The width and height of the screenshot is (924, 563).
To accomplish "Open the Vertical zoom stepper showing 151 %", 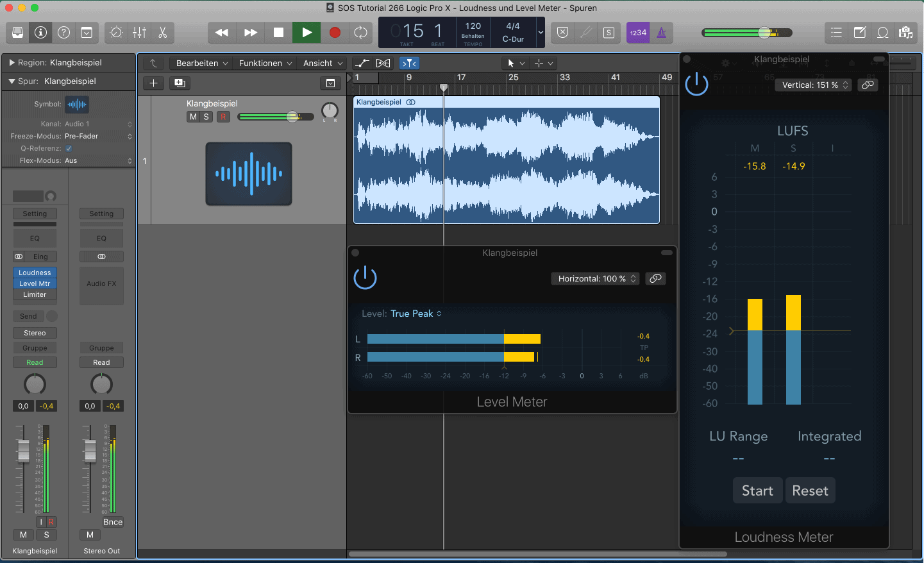I will [x=813, y=85].
